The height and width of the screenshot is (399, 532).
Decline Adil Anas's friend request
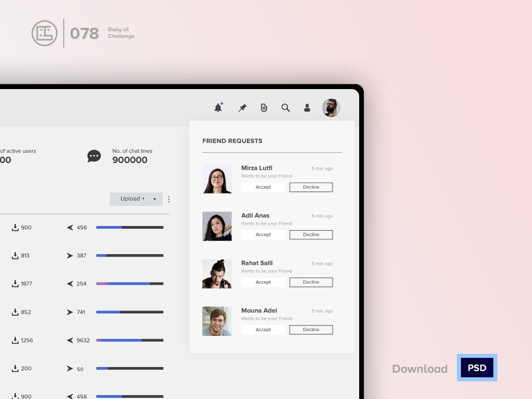pyautogui.click(x=311, y=234)
